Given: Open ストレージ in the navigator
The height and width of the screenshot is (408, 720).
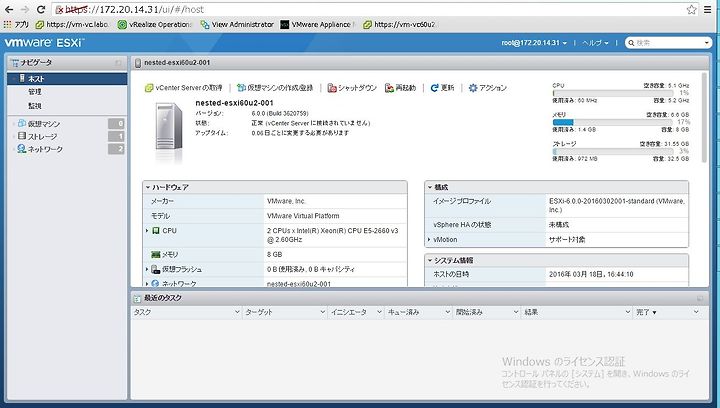Looking at the screenshot, I should click(42, 136).
